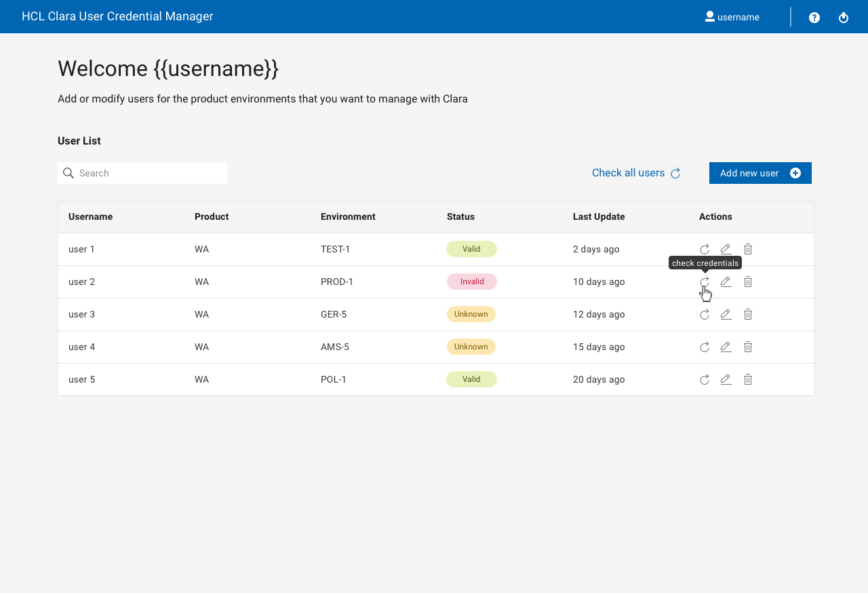Viewport: 868px width, 593px height.
Task: Check credentials for user 1
Action: tap(705, 249)
